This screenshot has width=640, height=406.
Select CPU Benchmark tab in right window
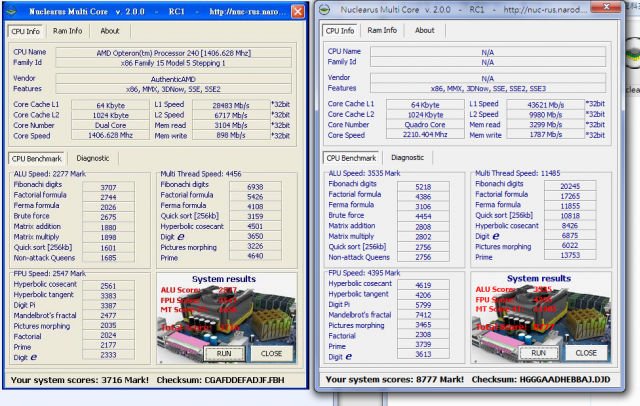click(351, 158)
